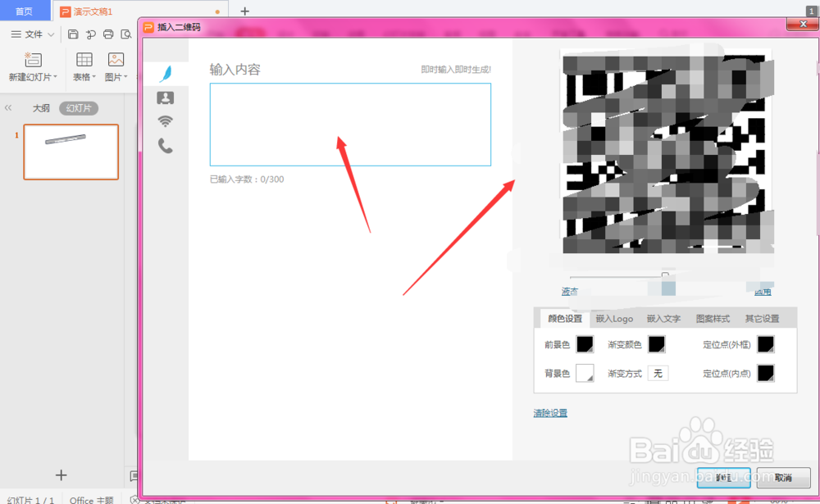Click the 表格 table icon
This screenshot has height=504, width=820.
tap(84, 60)
